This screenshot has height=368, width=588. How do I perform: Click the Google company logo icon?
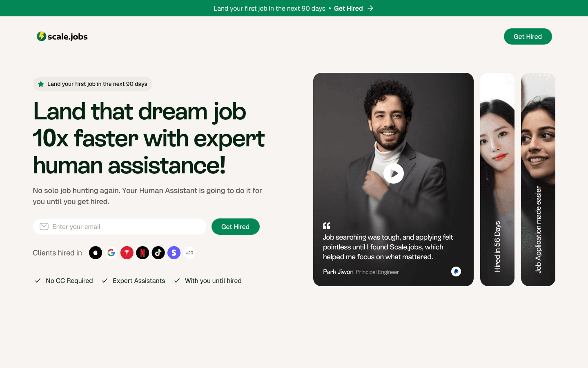111,253
